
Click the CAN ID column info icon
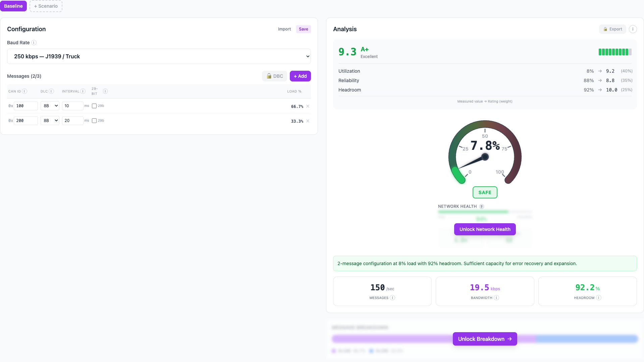click(24, 91)
